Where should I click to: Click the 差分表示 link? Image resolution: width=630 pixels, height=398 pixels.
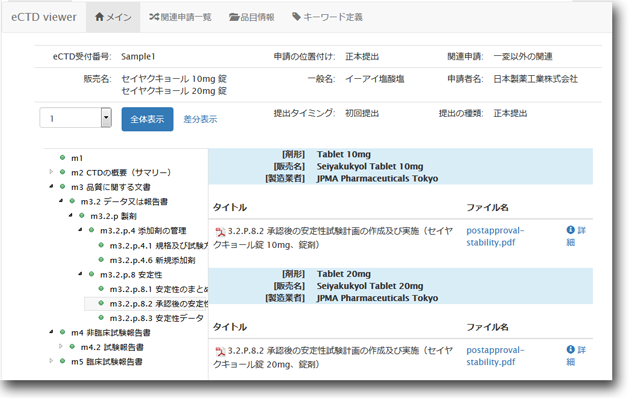click(200, 119)
